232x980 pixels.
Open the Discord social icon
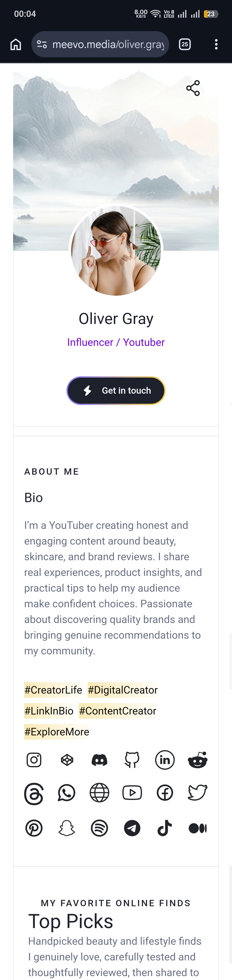[99, 760]
